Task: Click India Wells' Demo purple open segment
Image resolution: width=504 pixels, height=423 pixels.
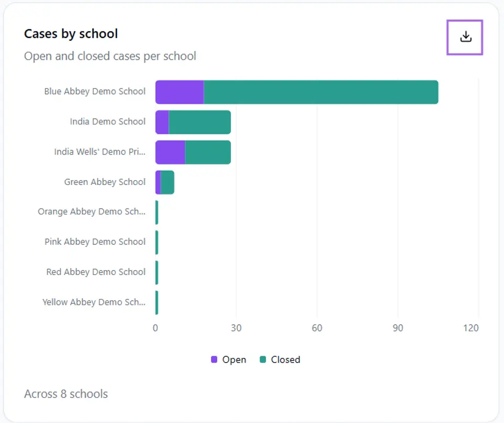Action: coord(170,152)
